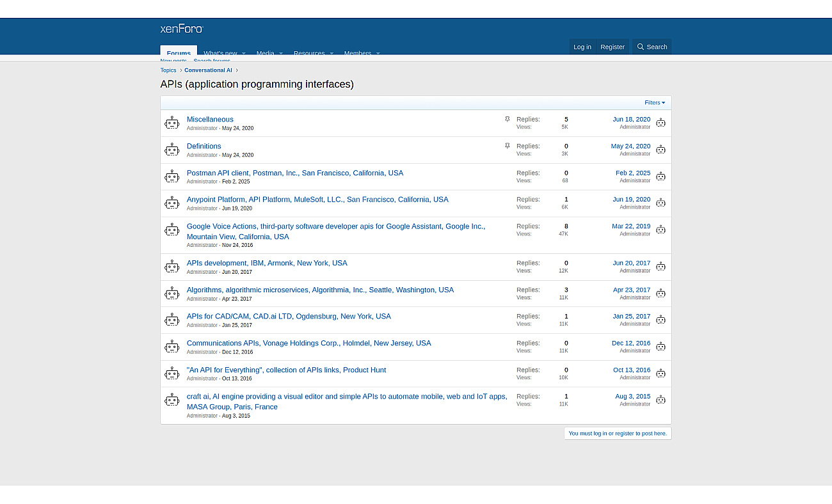Image resolution: width=832 pixels, height=504 pixels.
Task: Expand the What's new menu arrow
Action: (x=244, y=53)
